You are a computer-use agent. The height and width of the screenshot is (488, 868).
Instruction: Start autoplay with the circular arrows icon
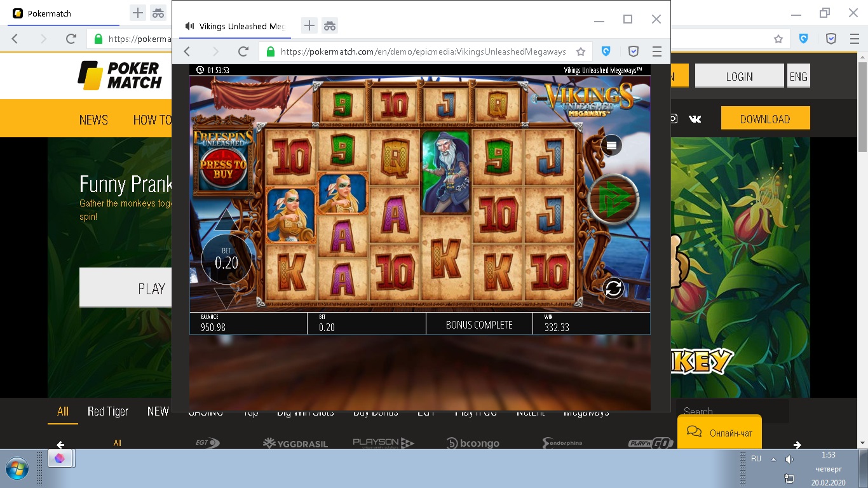613,288
